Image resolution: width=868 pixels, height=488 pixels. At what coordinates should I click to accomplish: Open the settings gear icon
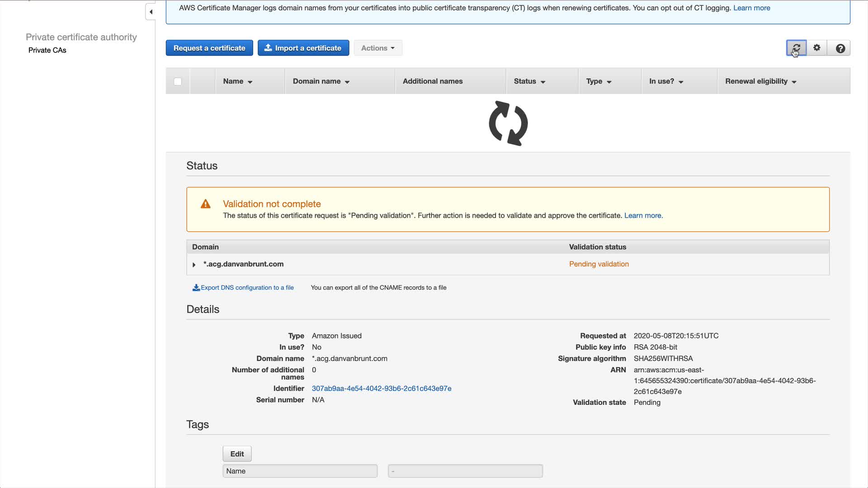click(x=817, y=48)
